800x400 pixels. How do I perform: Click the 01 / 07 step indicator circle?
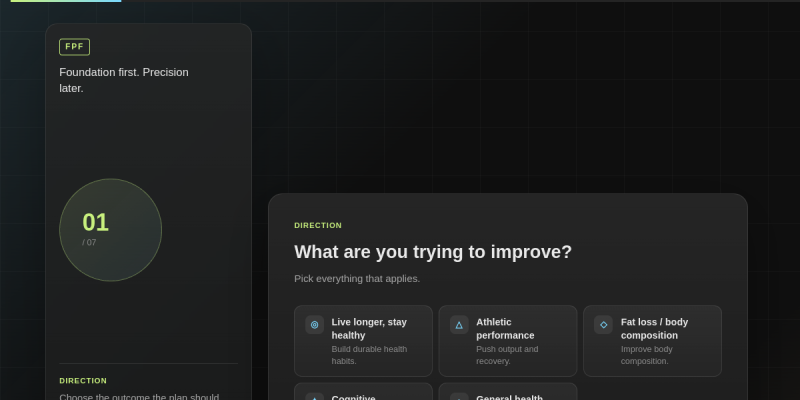(x=111, y=230)
